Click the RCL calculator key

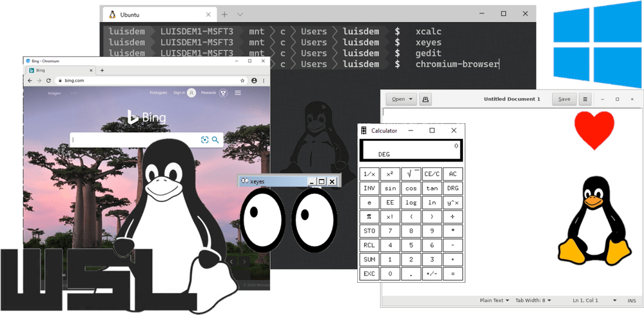click(369, 245)
